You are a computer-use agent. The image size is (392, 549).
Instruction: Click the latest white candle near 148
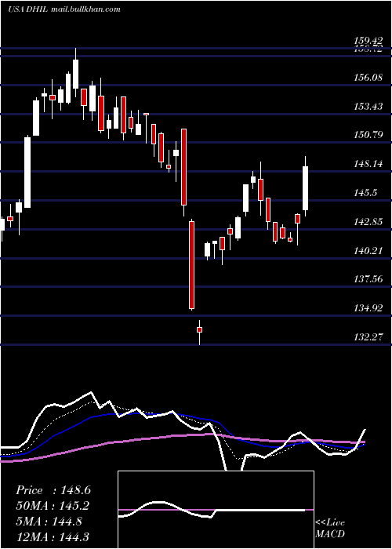[305, 188]
